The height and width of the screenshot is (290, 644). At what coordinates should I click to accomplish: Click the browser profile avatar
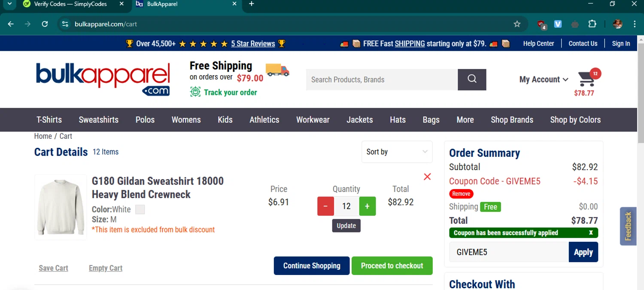tap(618, 24)
